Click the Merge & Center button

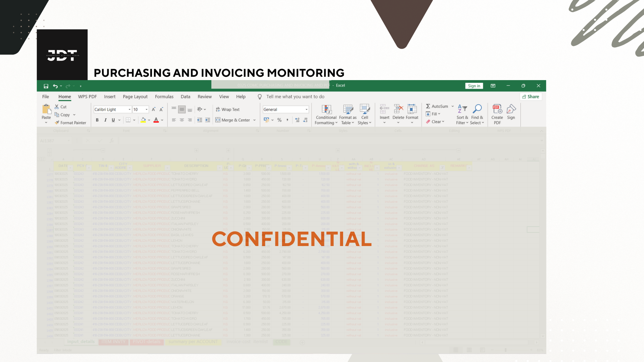click(233, 120)
